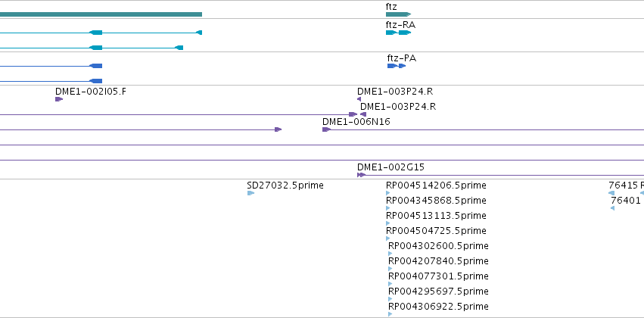This screenshot has height=318, width=644.
Task: Select the ftz-PA protein glyph
Action: click(397, 66)
